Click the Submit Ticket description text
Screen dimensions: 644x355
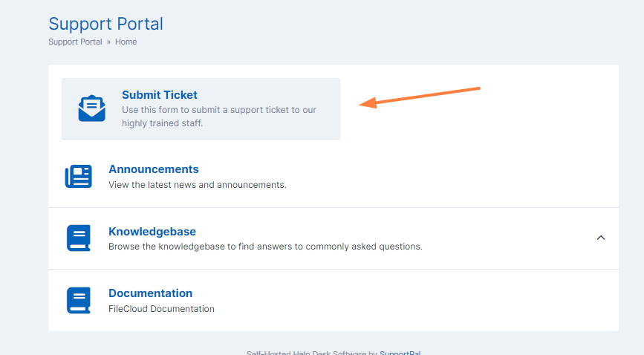[218, 117]
